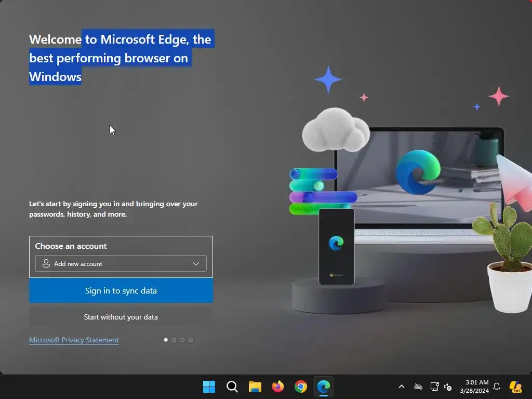Screen dimensions: 532x399
Task: Select Microsoft Edge taskbar icon
Action: click(324, 387)
